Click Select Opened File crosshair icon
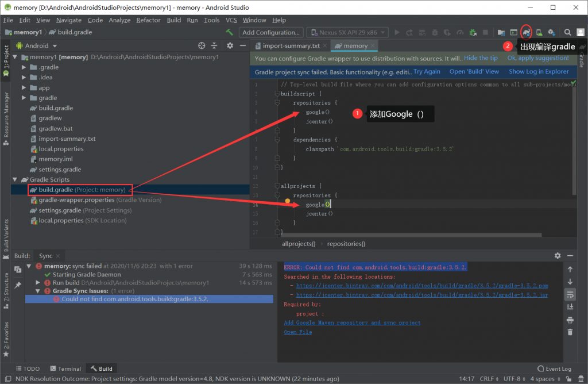This screenshot has width=588, height=384. [202, 45]
